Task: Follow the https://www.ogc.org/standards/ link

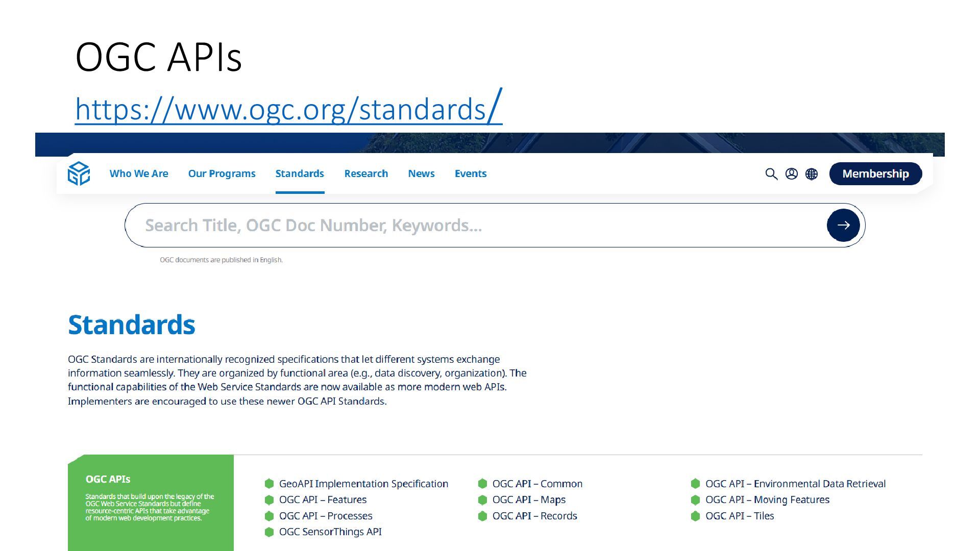Action: tap(289, 107)
